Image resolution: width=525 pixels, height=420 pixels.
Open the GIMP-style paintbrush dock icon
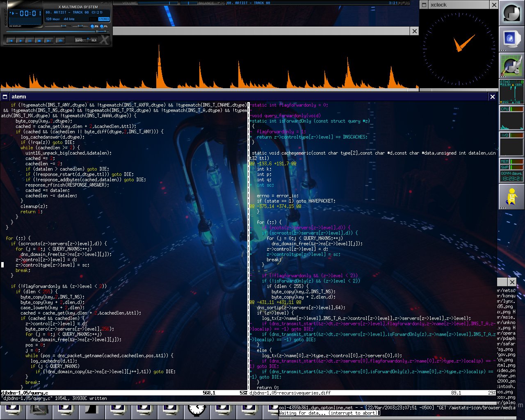click(511, 66)
